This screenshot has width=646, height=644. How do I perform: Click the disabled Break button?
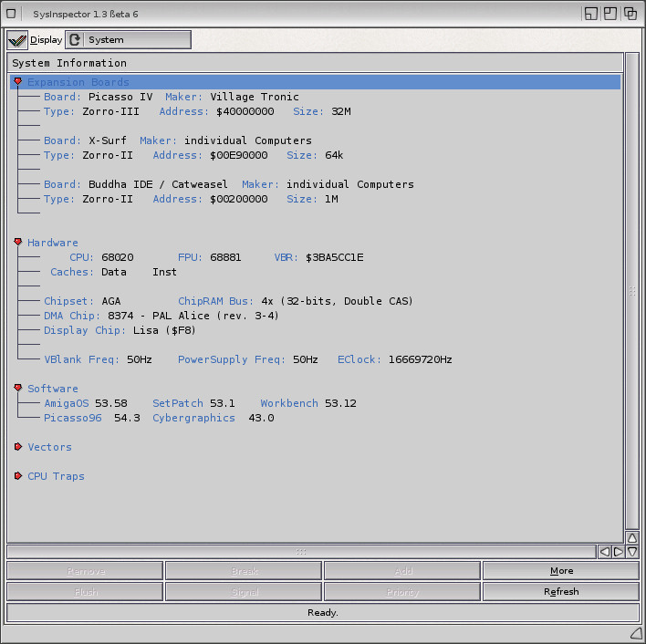pyautogui.click(x=244, y=571)
